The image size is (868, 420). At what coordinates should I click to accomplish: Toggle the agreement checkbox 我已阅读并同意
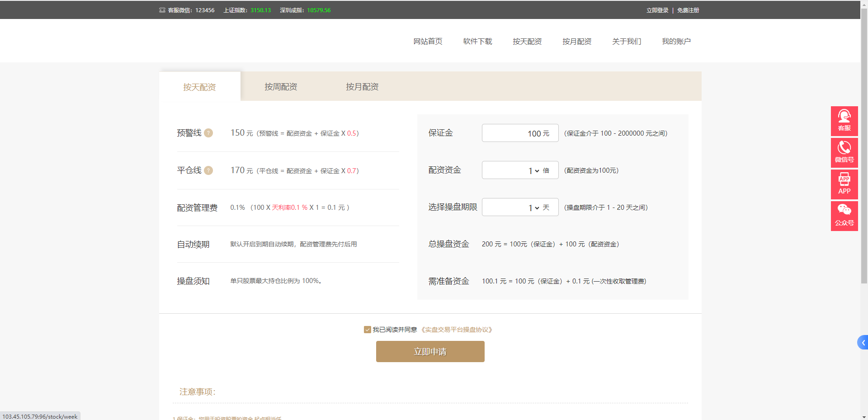pos(367,330)
